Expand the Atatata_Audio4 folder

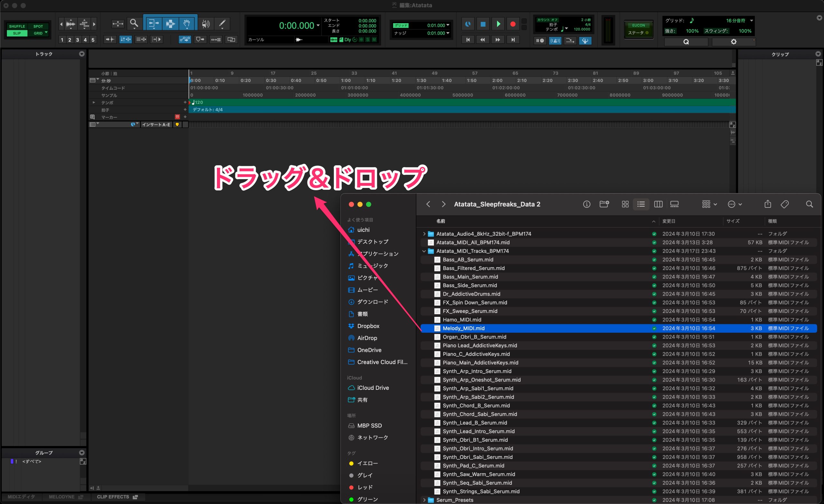coord(425,234)
